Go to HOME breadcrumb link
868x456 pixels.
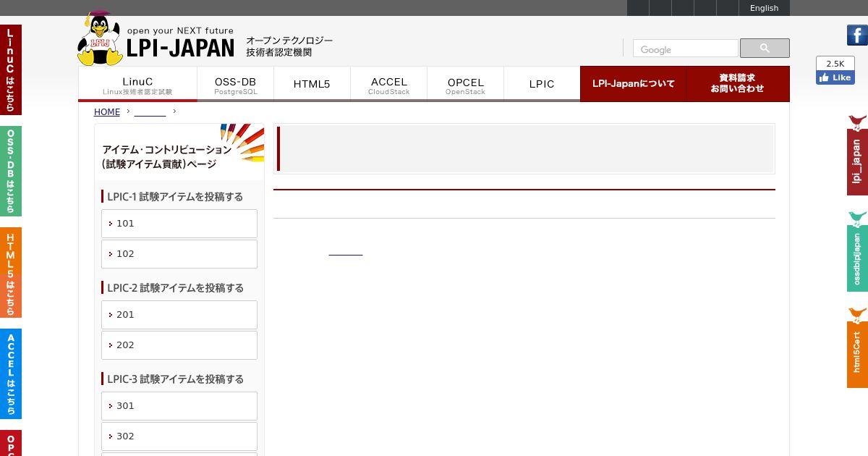(107, 111)
